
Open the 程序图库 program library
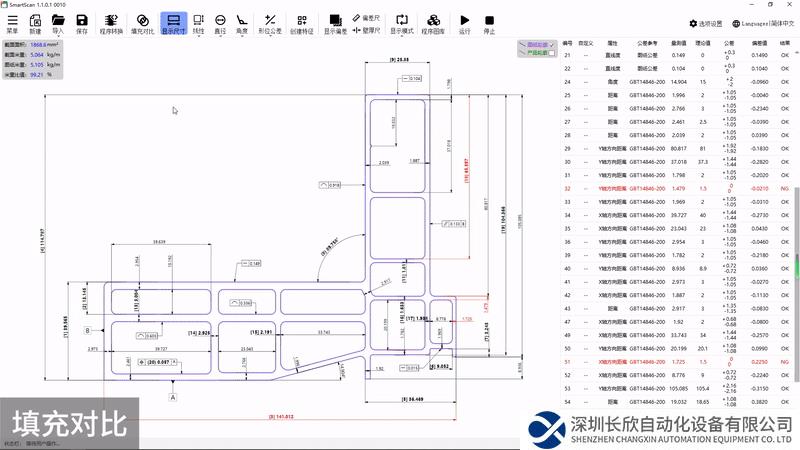tap(433, 21)
